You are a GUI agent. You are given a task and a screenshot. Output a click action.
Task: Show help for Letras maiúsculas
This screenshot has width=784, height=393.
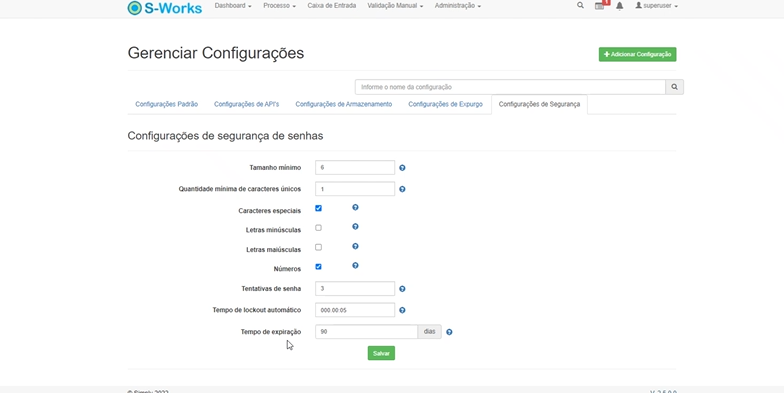tap(355, 246)
